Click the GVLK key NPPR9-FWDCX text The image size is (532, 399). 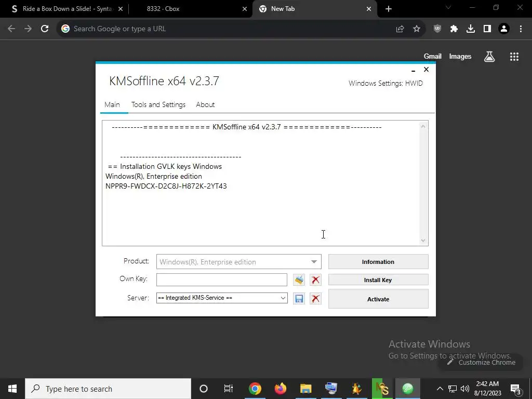click(x=166, y=187)
